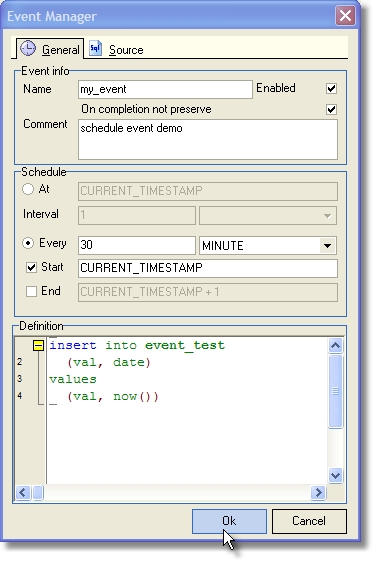Click the Ok button
373x562 pixels.
[229, 521]
